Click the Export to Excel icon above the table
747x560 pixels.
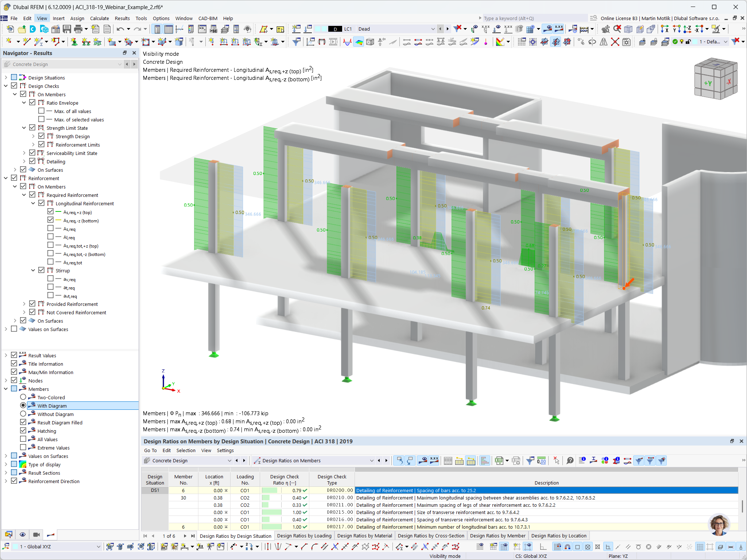500,460
